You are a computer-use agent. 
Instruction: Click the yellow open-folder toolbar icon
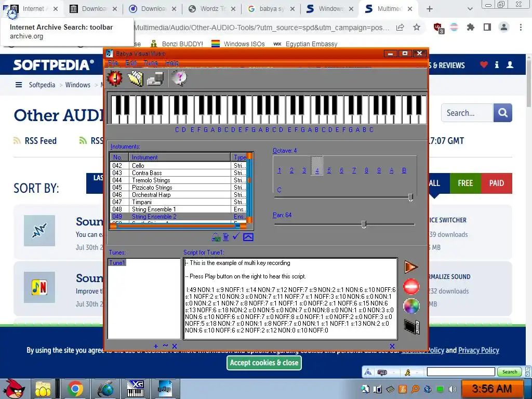[136, 78]
